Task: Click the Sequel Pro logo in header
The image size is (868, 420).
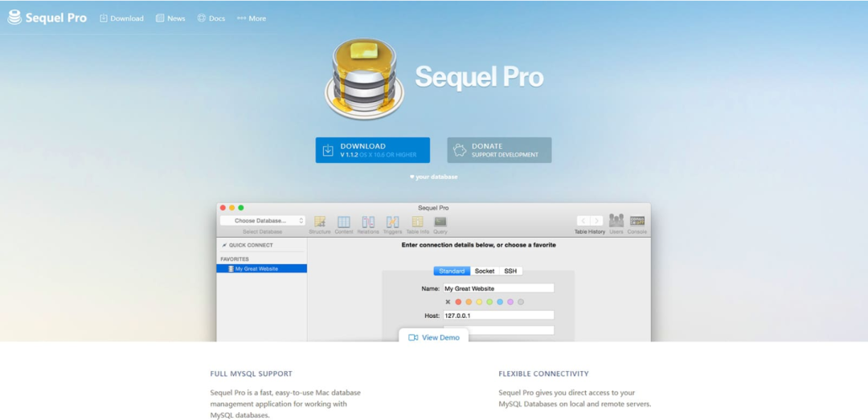Action: tap(47, 18)
